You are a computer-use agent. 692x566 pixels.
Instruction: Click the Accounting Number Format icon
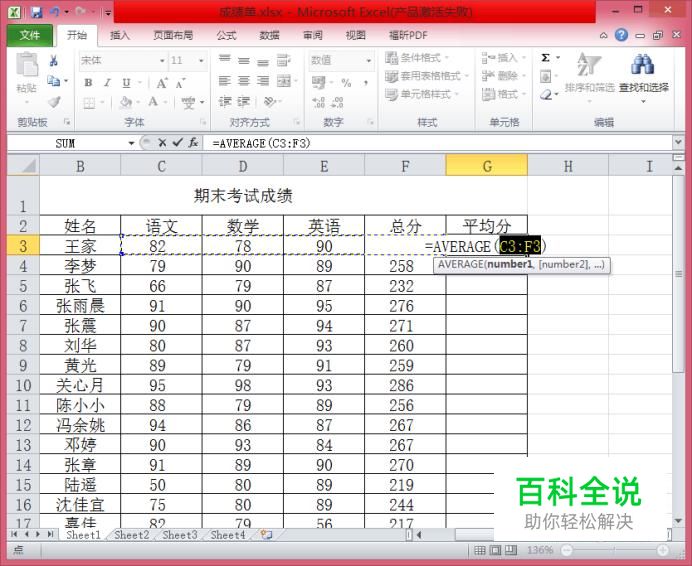pos(318,83)
